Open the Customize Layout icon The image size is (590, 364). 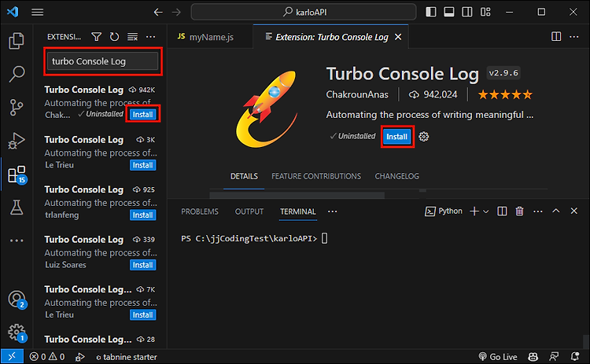[x=485, y=12]
